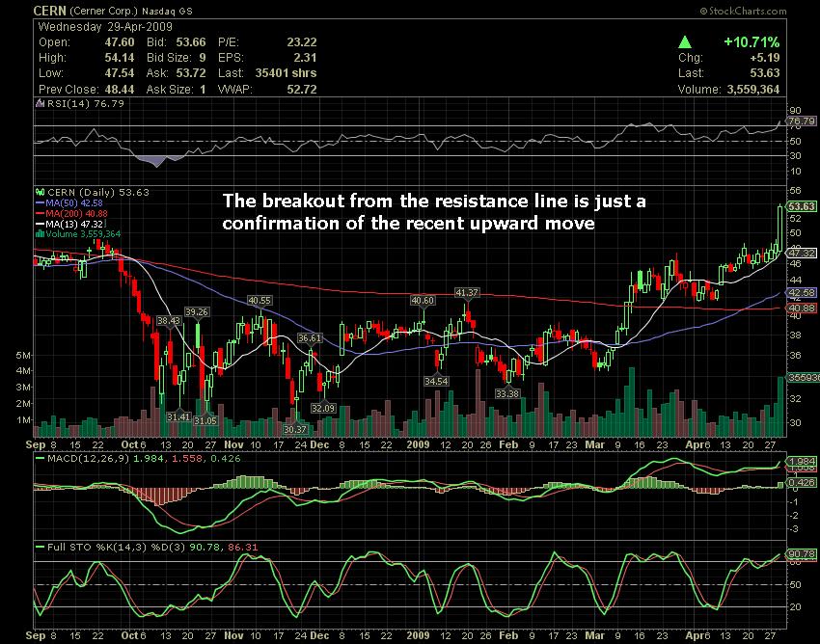
Task: Click the 5M volume axis label
Action: click(x=23, y=356)
